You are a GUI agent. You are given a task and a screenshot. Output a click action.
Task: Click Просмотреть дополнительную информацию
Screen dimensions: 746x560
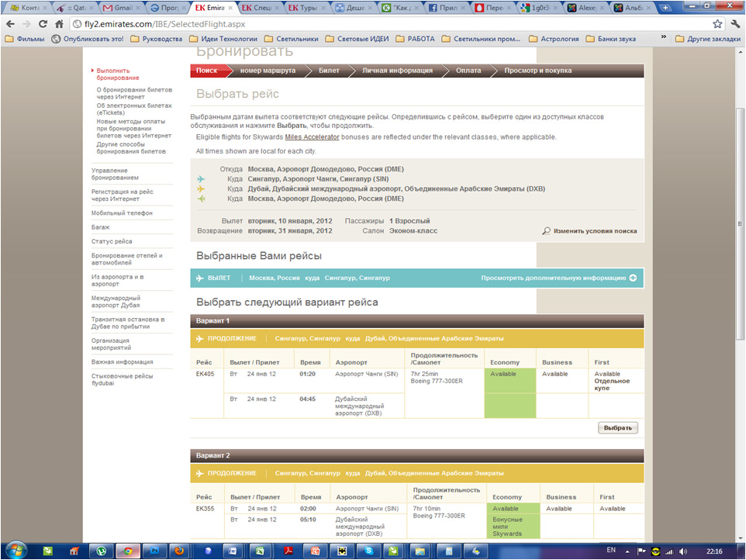click(554, 278)
